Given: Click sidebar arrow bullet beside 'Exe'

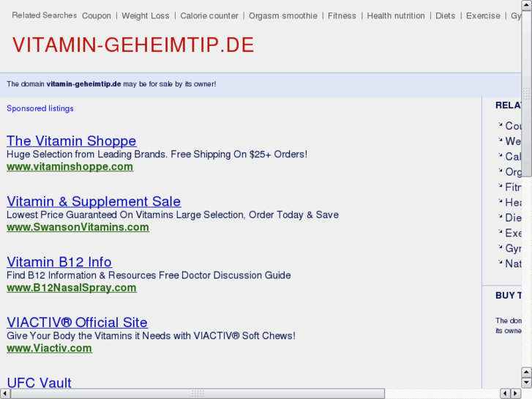Looking at the screenshot, I should pos(500,231).
